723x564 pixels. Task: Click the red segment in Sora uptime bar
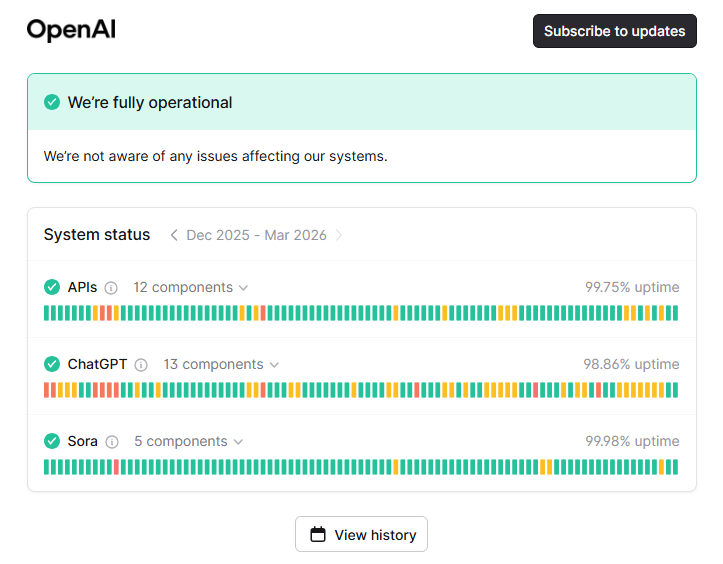tap(117, 467)
